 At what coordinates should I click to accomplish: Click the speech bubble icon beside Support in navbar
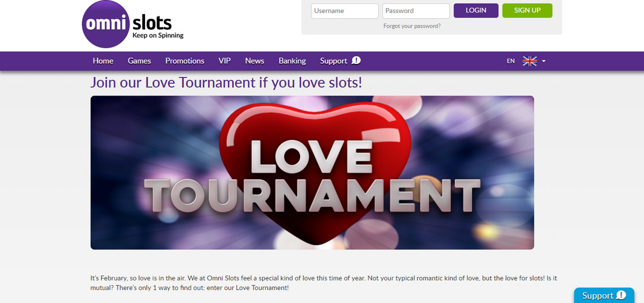coord(356,61)
